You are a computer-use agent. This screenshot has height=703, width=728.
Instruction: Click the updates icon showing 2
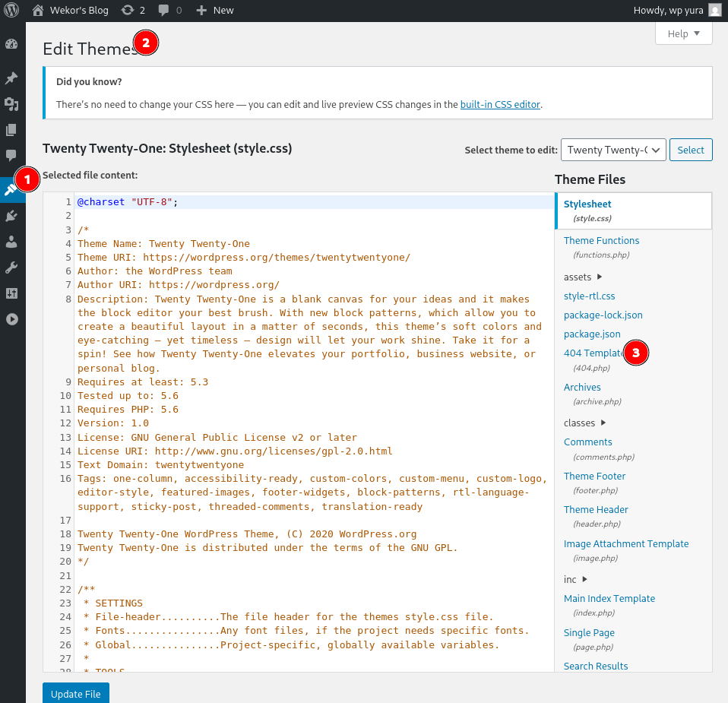coord(133,10)
